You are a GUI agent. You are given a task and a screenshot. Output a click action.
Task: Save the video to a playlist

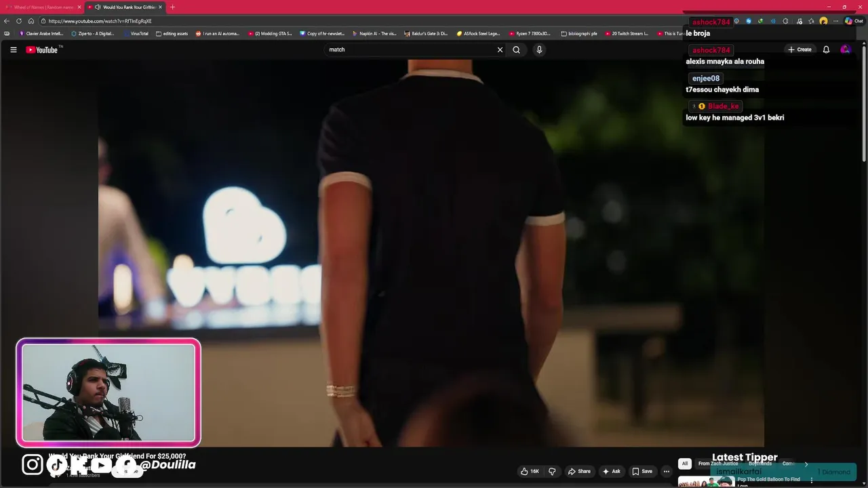[x=642, y=471]
